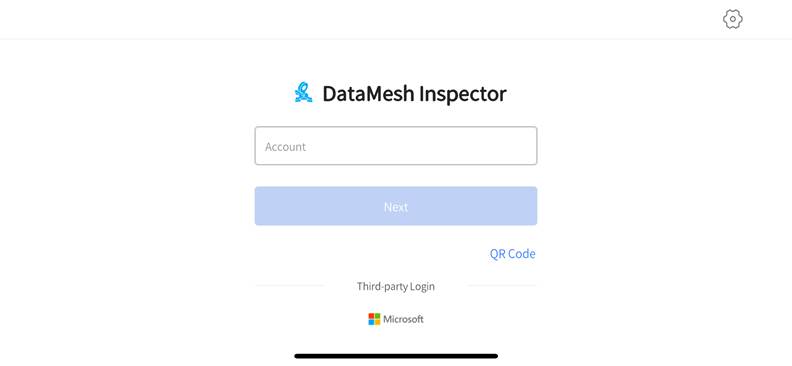This screenshot has width=792, height=366.
Task: Click the Account placeholder text
Action: pyautogui.click(x=285, y=147)
